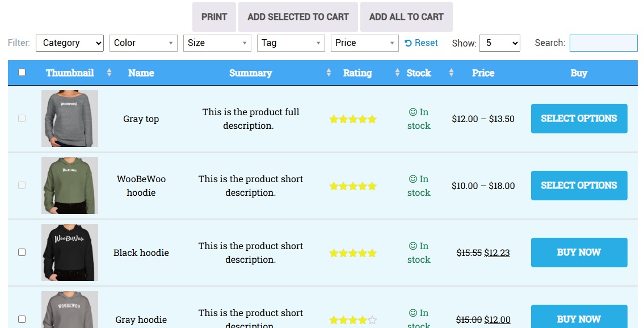Viewport: 644px width, 328px height.
Task: Click Black hoodie 'In stock' status
Action: pos(419,253)
